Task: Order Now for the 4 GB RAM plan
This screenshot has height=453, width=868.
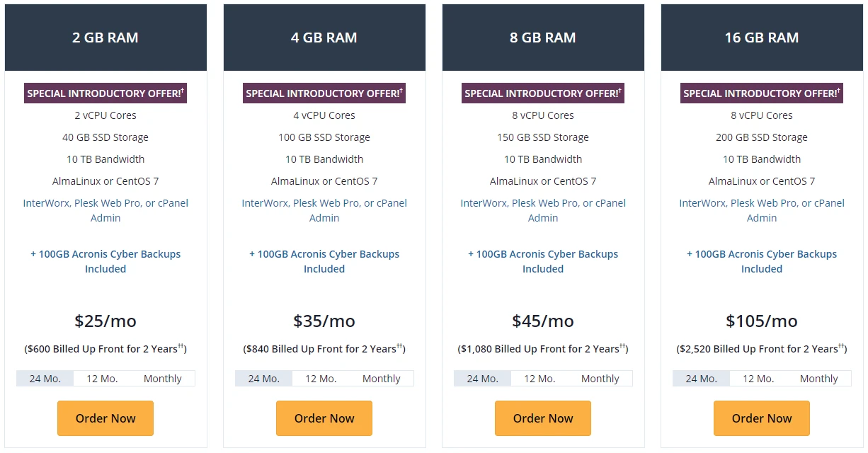Action: click(x=324, y=418)
